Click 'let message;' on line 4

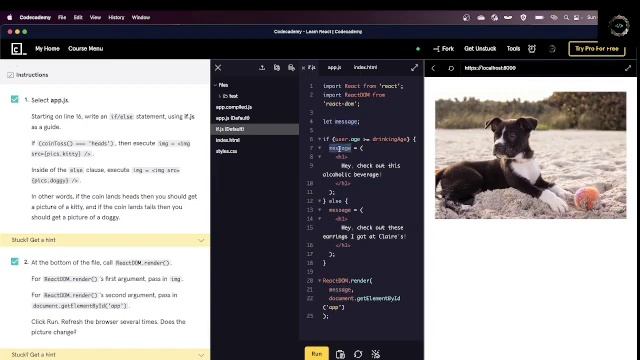[x=341, y=122]
